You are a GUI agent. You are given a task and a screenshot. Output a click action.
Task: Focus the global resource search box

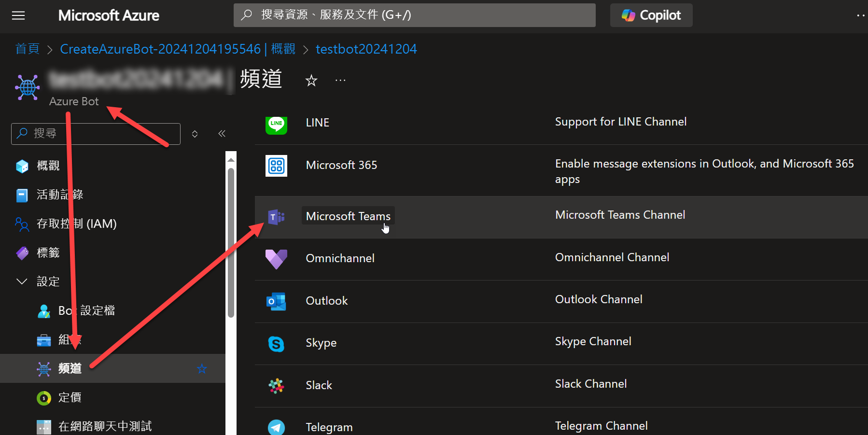414,15
